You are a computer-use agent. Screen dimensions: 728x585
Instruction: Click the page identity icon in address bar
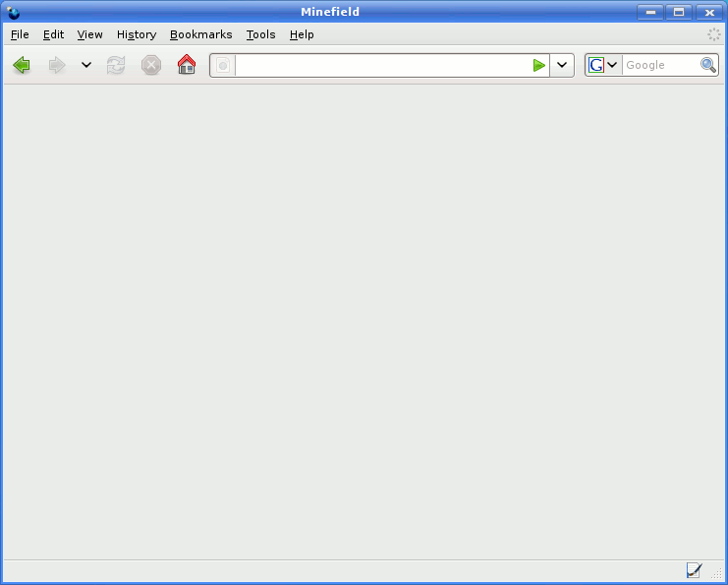click(x=223, y=66)
